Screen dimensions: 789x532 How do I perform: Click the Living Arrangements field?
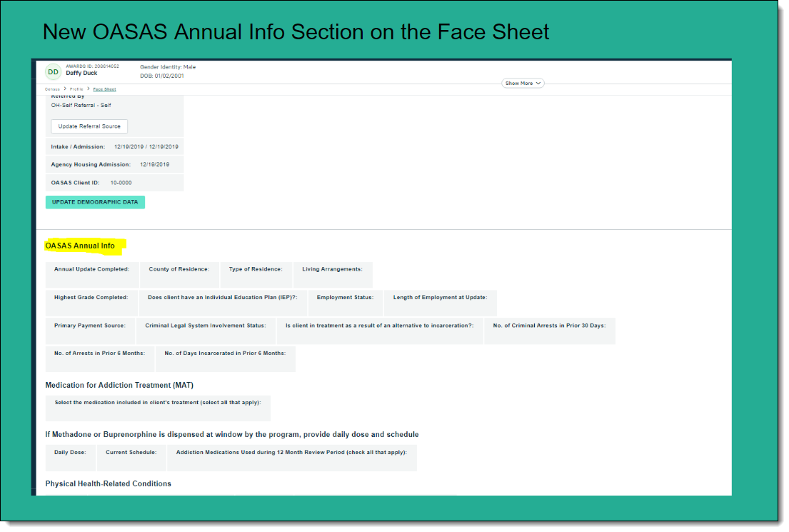click(x=332, y=274)
